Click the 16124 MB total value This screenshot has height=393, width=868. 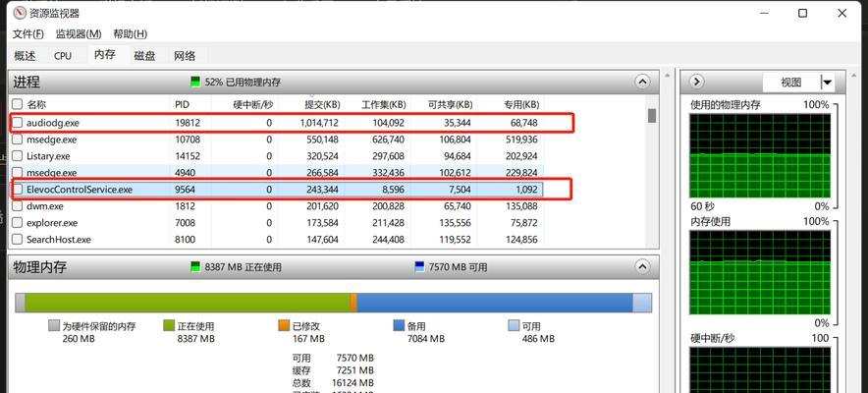click(354, 382)
